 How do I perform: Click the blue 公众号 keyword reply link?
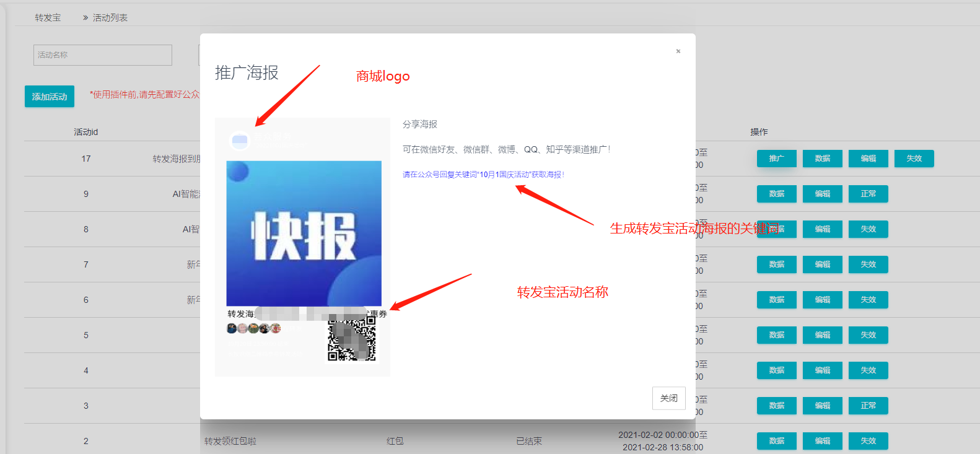click(x=483, y=175)
